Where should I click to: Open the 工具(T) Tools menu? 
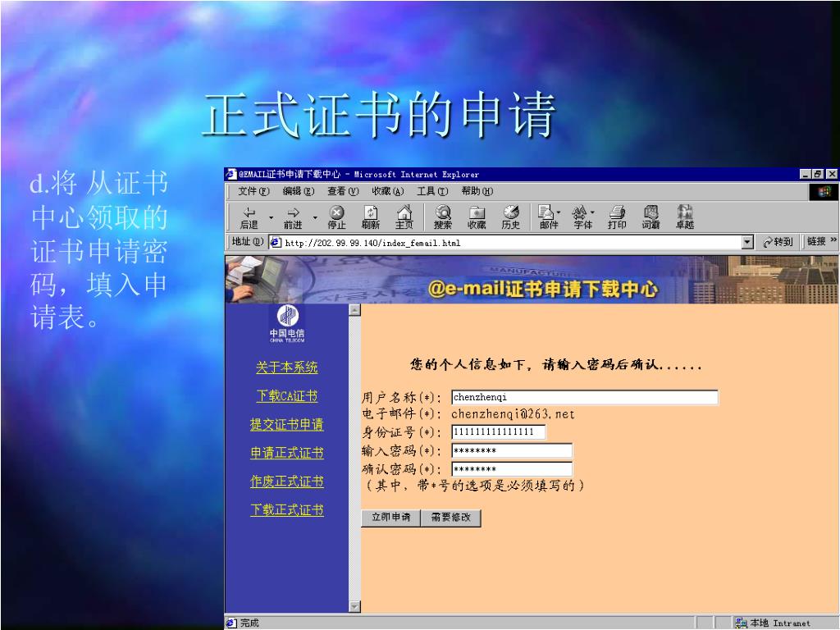[x=432, y=191]
